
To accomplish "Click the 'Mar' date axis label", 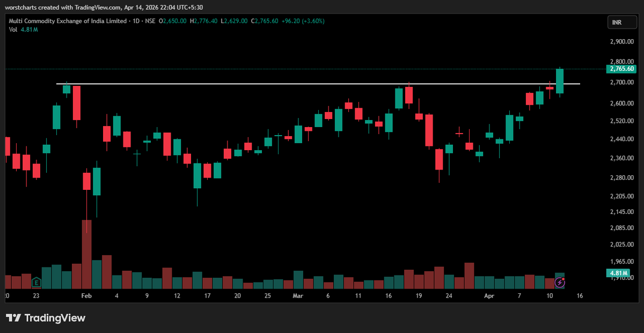I will tap(298, 295).
